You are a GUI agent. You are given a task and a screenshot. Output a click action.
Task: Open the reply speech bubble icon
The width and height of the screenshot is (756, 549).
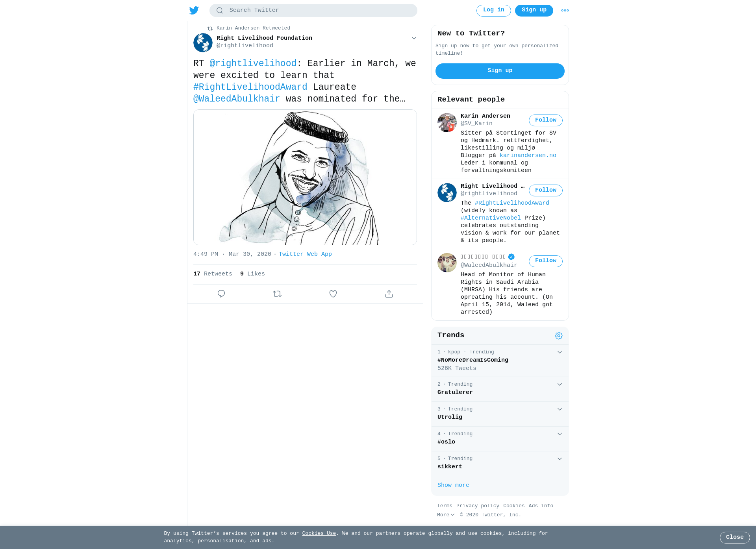click(221, 294)
